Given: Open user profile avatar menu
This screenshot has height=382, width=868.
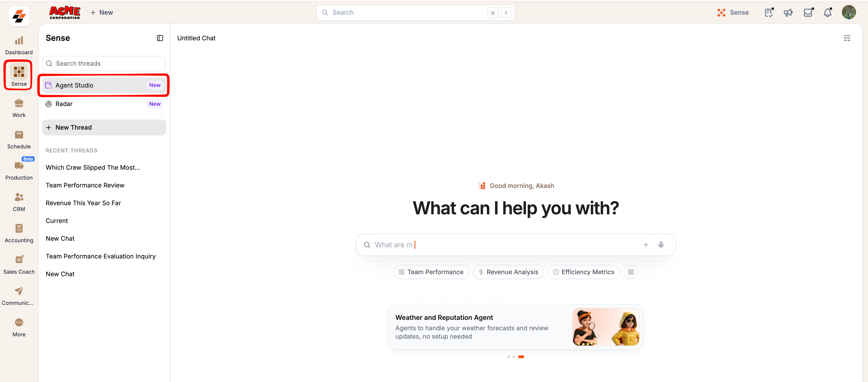Looking at the screenshot, I should point(848,12).
